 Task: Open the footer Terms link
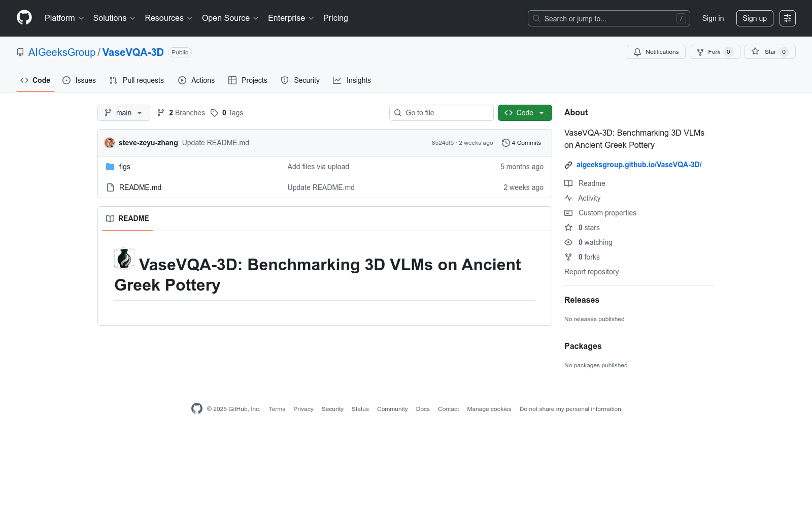pos(277,409)
